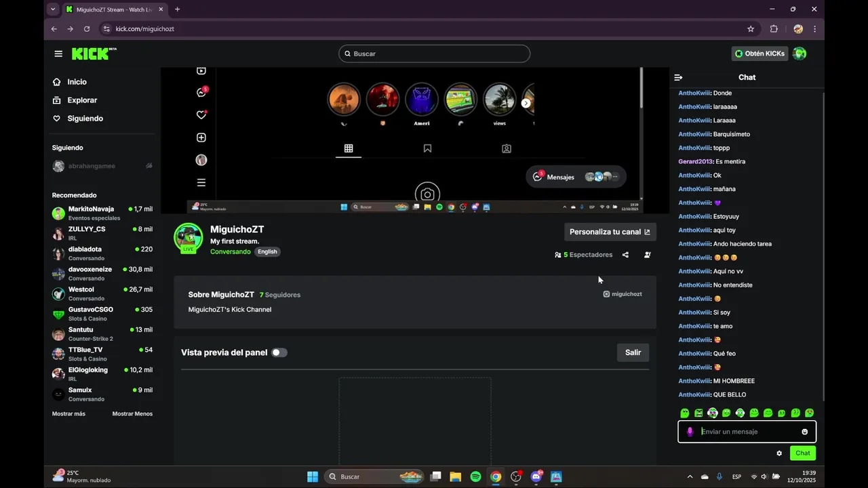Open File Explorer from the taskbar
Viewport: 868px width, 488px height.
pos(456,476)
